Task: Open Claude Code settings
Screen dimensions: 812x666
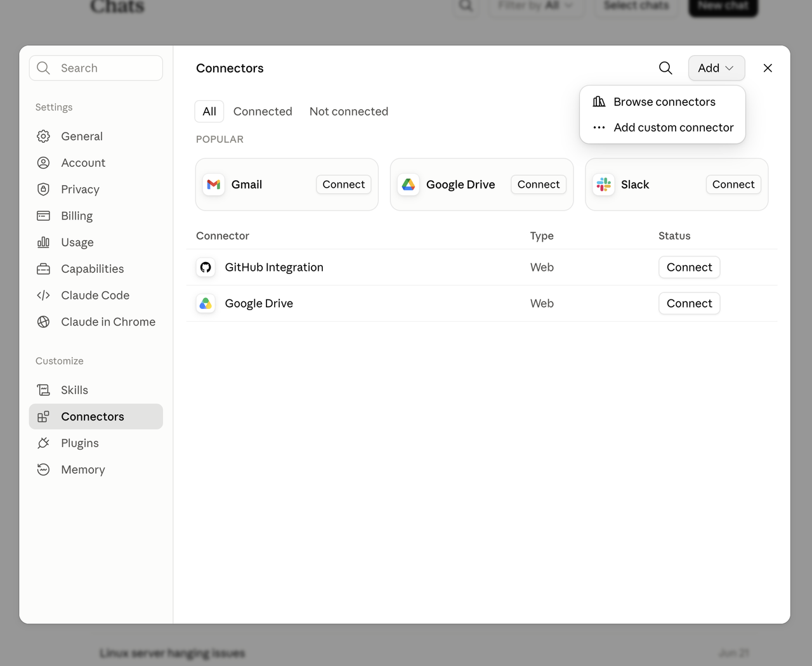Action: click(x=96, y=296)
